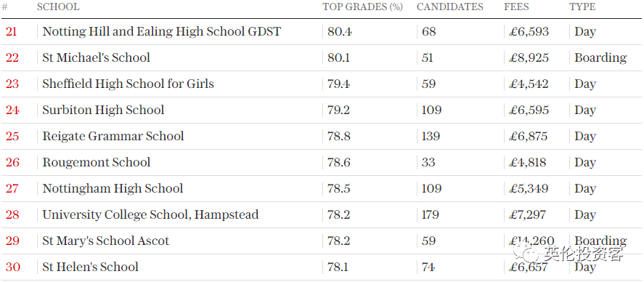Sort by TOP GRADES (%) column header
644x282 pixels.
tap(363, 7)
